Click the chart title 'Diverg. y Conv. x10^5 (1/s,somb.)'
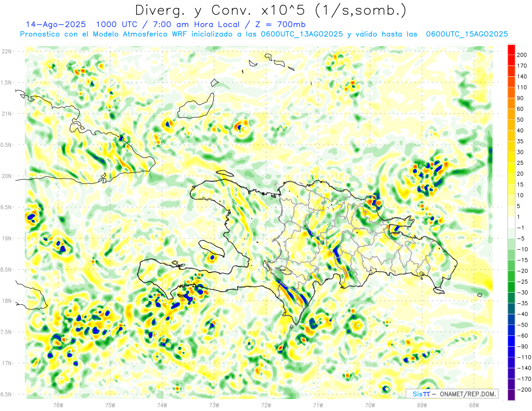The width and height of the screenshot is (532, 411). coord(270,11)
